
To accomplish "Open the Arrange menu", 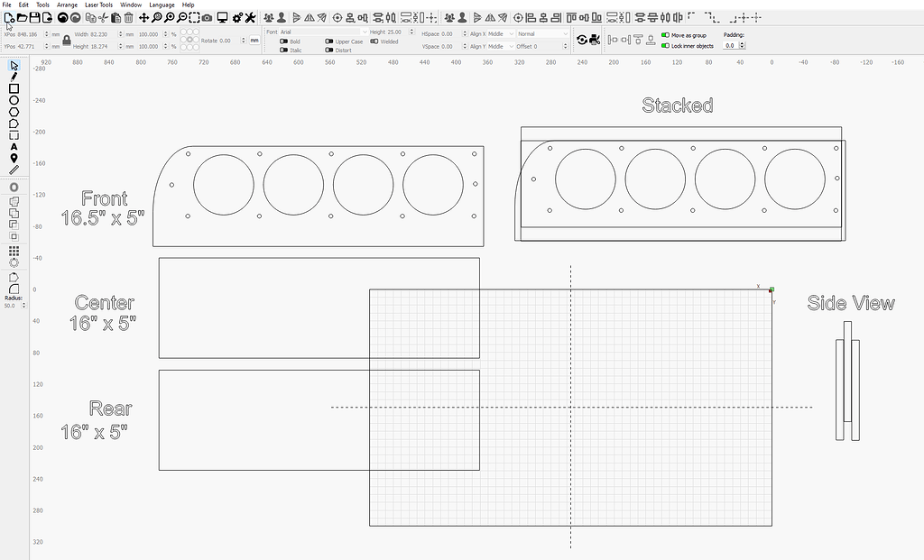I will [66, 4].
